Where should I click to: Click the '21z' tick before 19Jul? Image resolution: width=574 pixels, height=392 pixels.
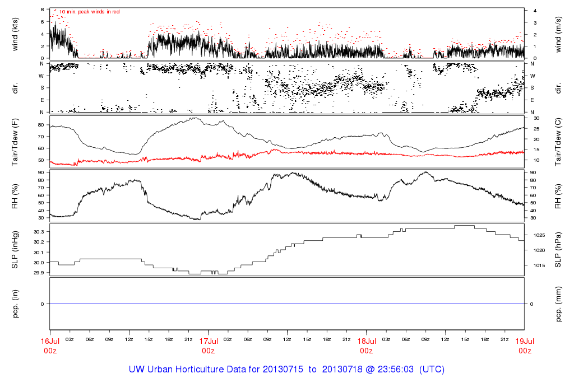pyautogui.click(x=504, y=340)
